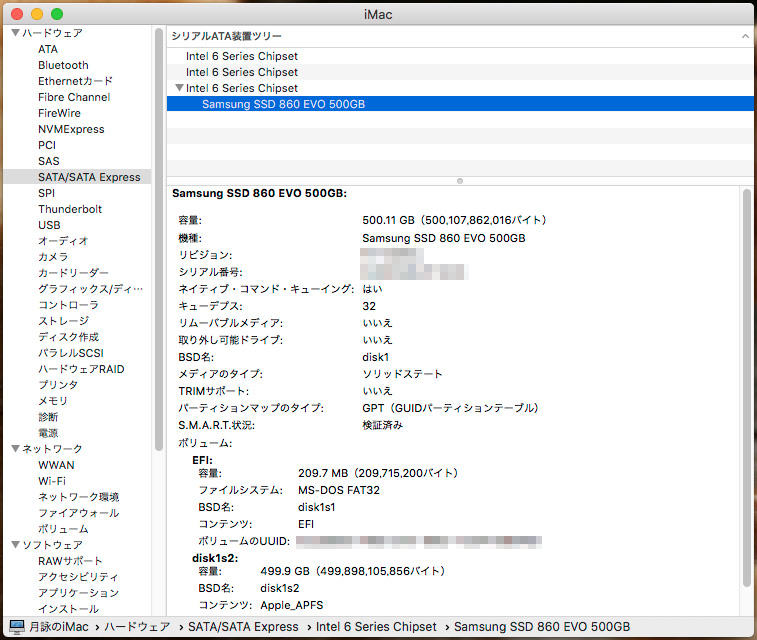Viewport: 757px width, 640px height.
Task: Open RAWサポート under ソフトウェア
Action: click(70, 561)
